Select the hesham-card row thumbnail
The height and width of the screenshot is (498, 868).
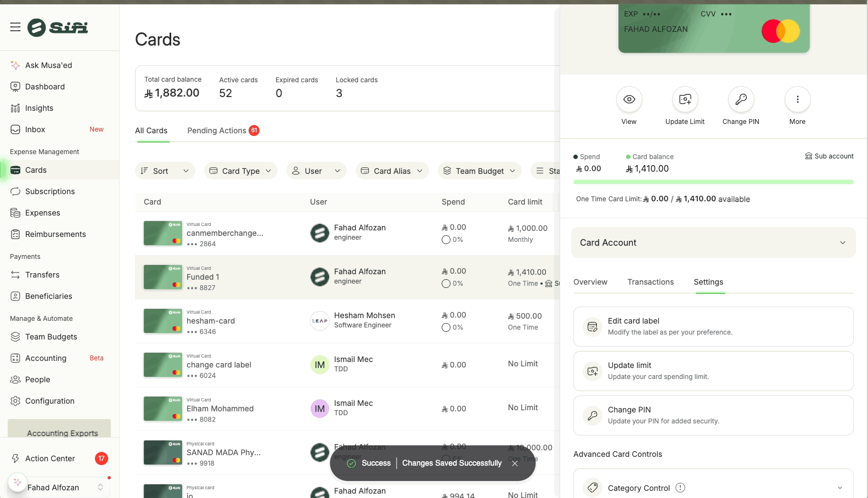(162, 321)
